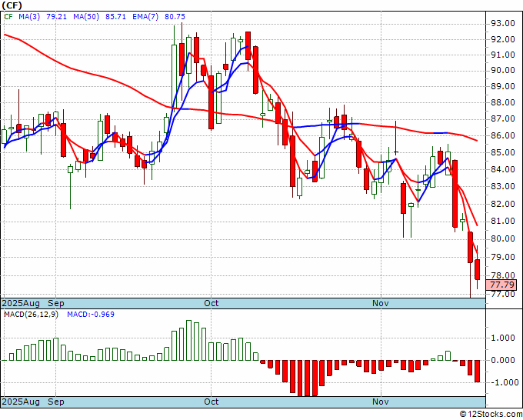Screen dimensions: 523x420
Task: Click the MACD:-0.969 value
Action: pos(91,315)
